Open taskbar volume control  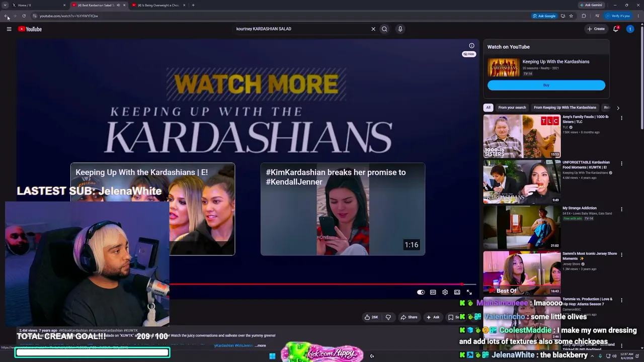tap(615, 356)
